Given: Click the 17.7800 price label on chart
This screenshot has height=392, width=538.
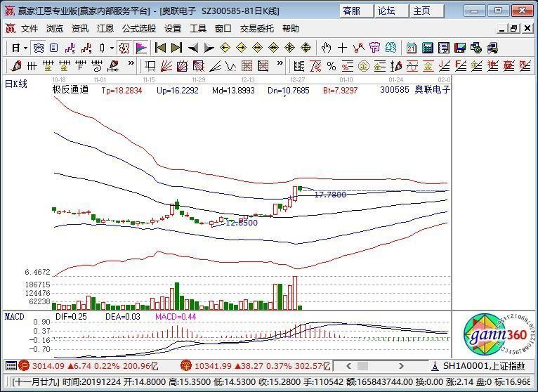Looking at the screenshot, I should click(330, 195).
